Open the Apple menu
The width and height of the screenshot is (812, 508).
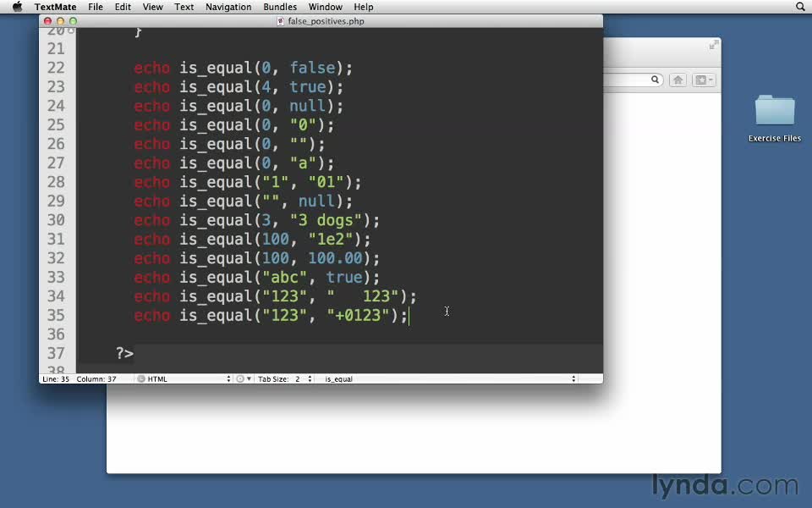click(x=17, y=7)
